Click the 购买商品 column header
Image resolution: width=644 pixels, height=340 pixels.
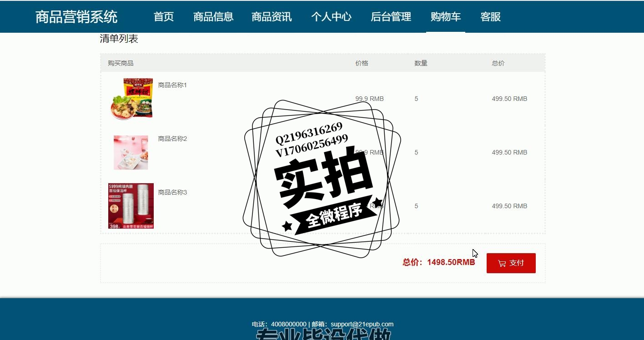(121, 63)
